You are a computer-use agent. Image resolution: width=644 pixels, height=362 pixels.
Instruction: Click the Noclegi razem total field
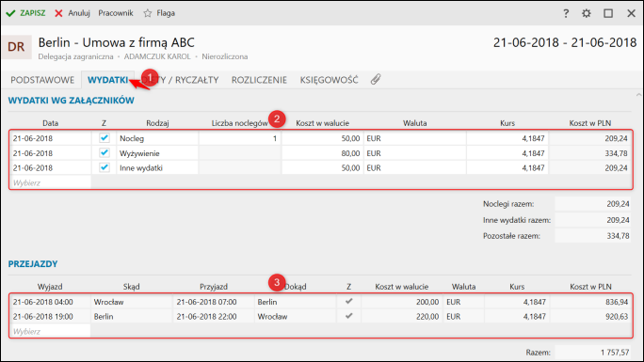click(592, 204)
